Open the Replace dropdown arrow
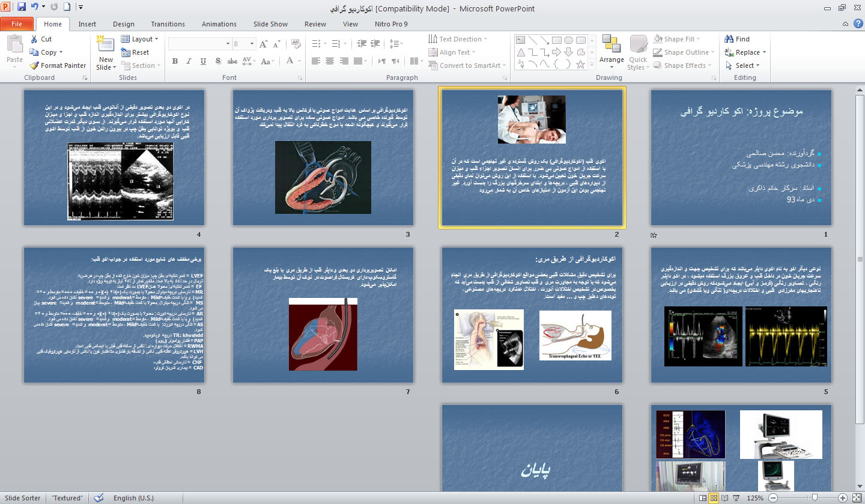This screenshot has height=504, width=865. (x=764, y=53)
